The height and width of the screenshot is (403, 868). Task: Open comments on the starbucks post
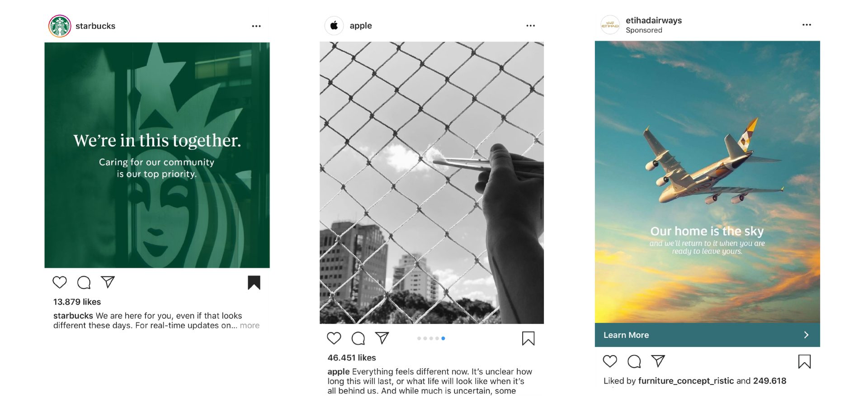click(x=84, y=282)
